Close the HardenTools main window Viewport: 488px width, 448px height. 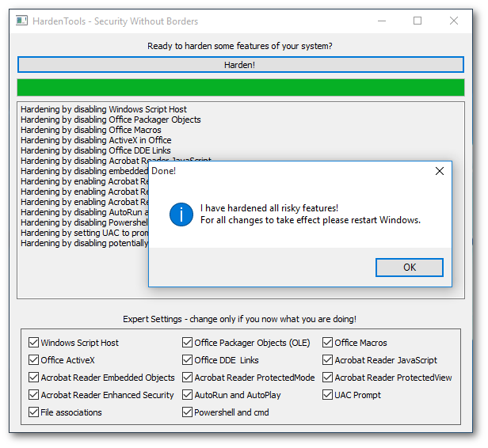[x=454, y=21]
